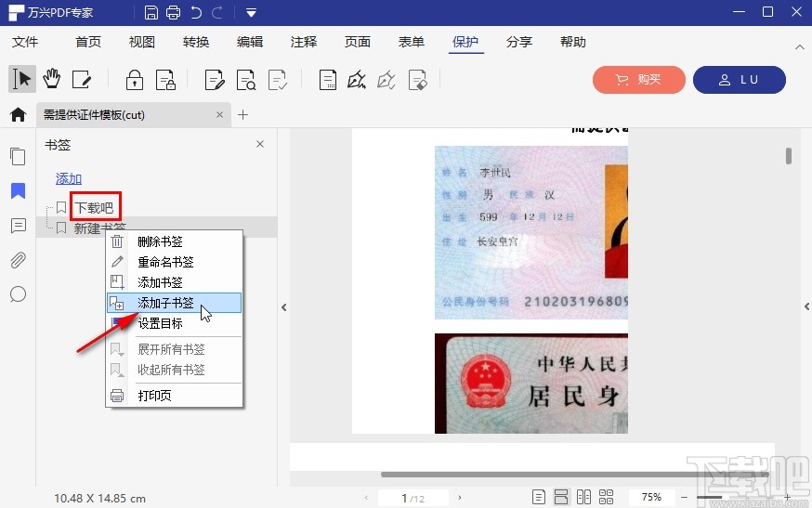The height and width of the screenshot is (508, 812).
Task: Click the save icon in title bar
Action: [151, 12]
